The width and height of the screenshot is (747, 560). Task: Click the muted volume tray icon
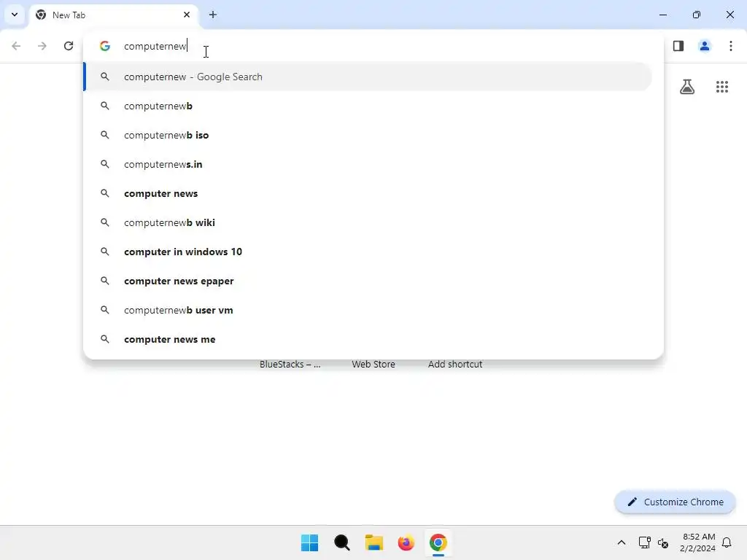tap(663, 542)
